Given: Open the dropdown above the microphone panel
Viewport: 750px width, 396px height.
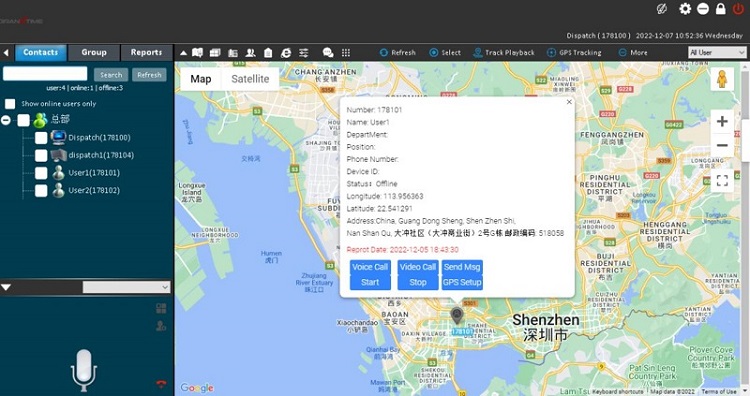Looking at the screenshot, I should click(x=126, y=287).
